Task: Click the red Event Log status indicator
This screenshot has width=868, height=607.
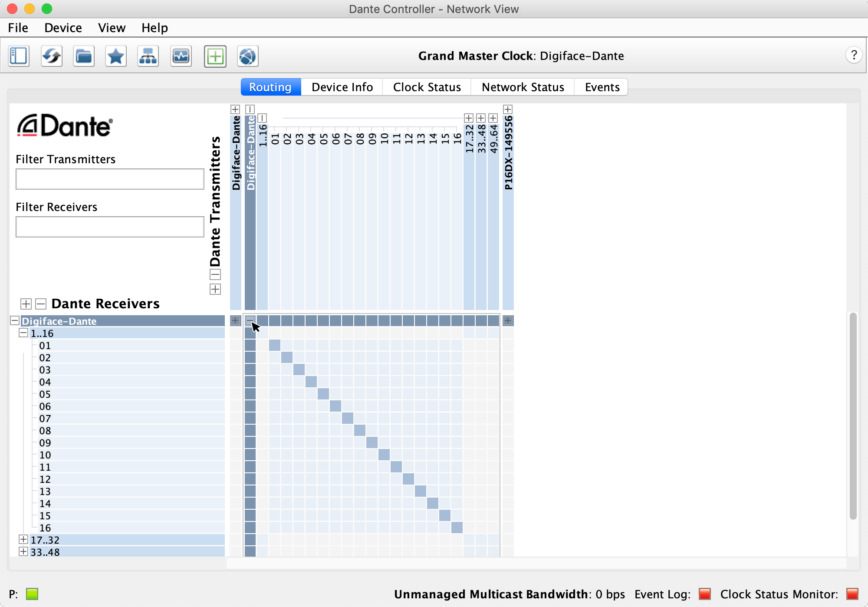Action: (705, 594)
